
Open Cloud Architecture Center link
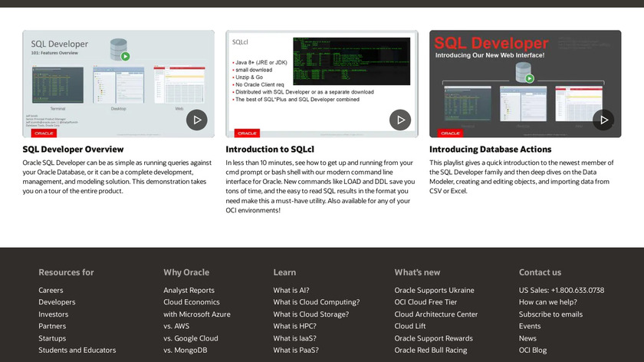(435, 314)
